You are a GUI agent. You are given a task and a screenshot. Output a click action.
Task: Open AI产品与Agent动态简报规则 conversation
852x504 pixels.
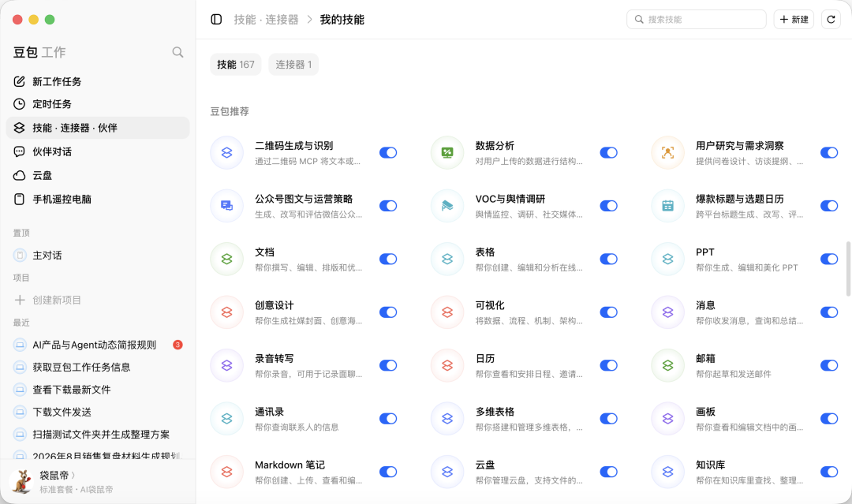coord(98,345)
